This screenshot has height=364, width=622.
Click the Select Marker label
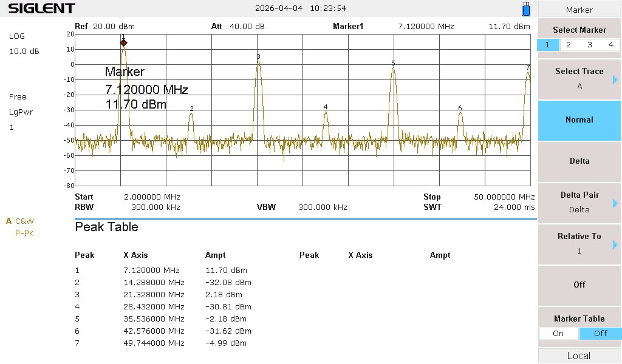[579, 30]
